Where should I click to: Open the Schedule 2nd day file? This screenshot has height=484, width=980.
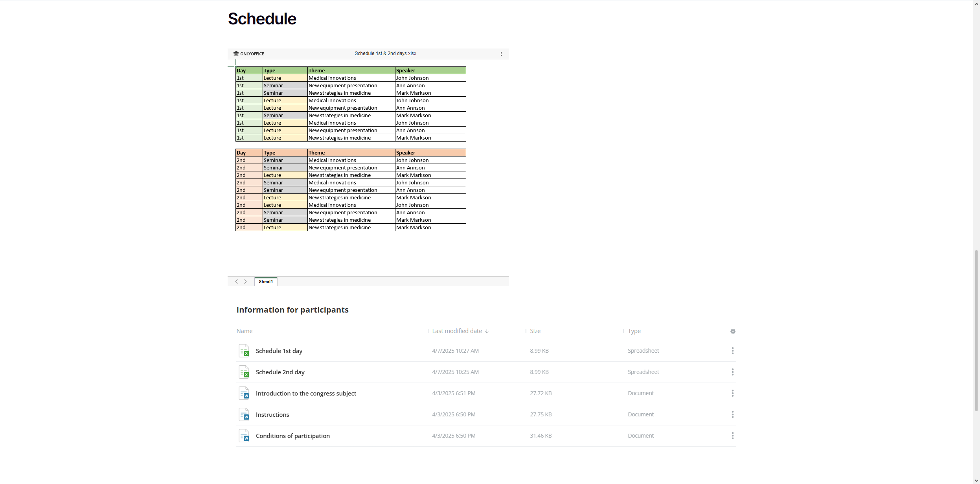point(280,372)
